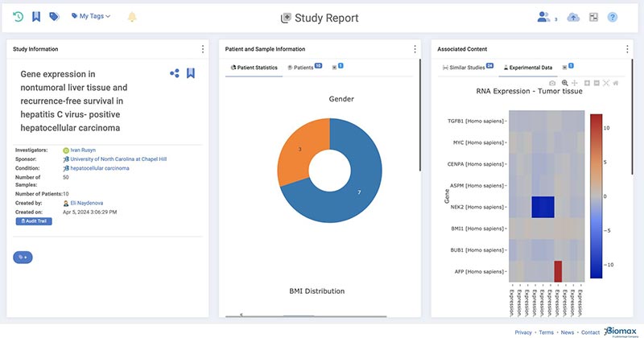Switch to Patients tab
This screenshot has height=338, width=644.
coord(305,68)
